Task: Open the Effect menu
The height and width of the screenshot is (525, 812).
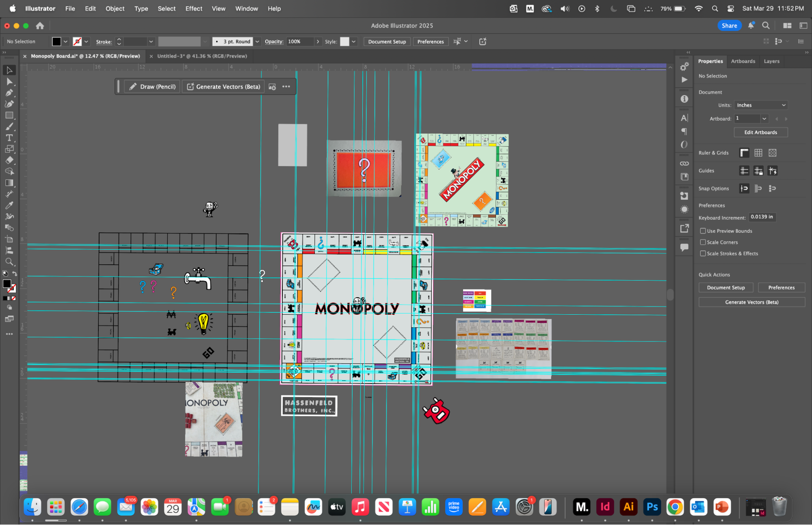Action: pyautogui.click(x=193, y=9)
